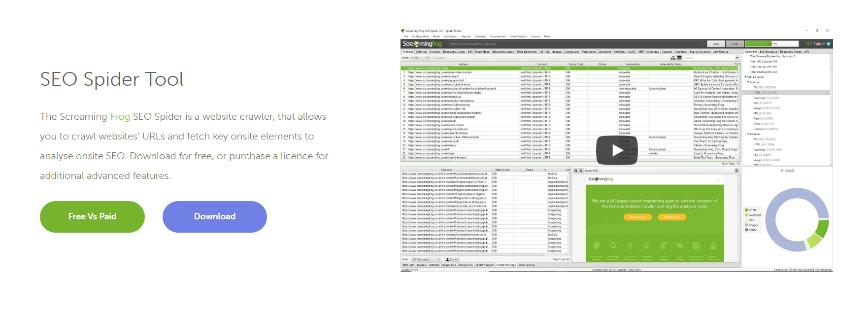Select the Link Metrics tab
This screenshot has height=313, width=868.
(x=721, y=51)
